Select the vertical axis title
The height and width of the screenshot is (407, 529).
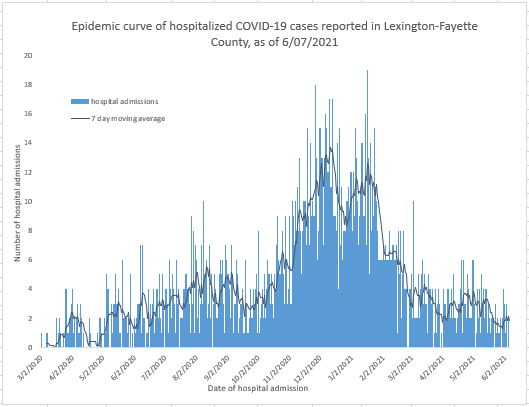tap(17, 203)
